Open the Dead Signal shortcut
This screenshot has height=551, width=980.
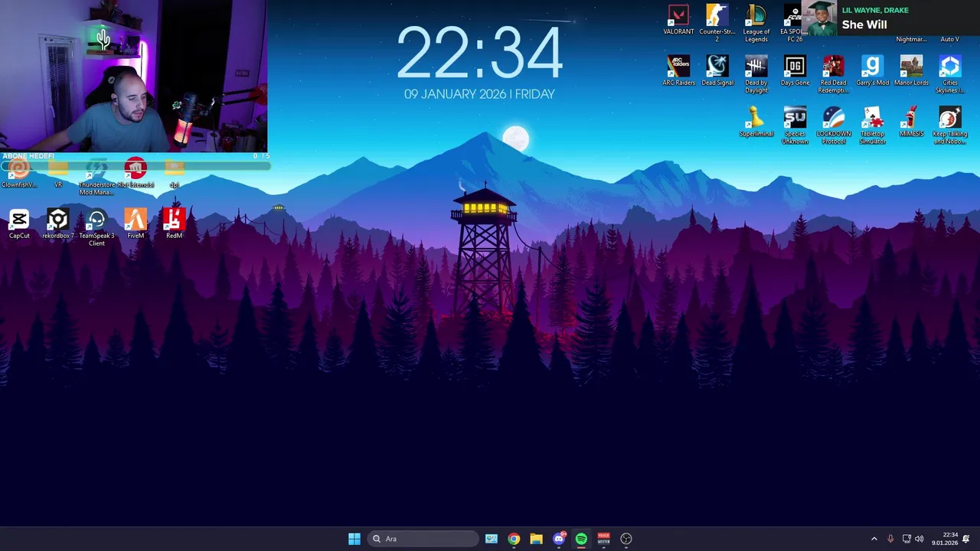click(717, 71)
